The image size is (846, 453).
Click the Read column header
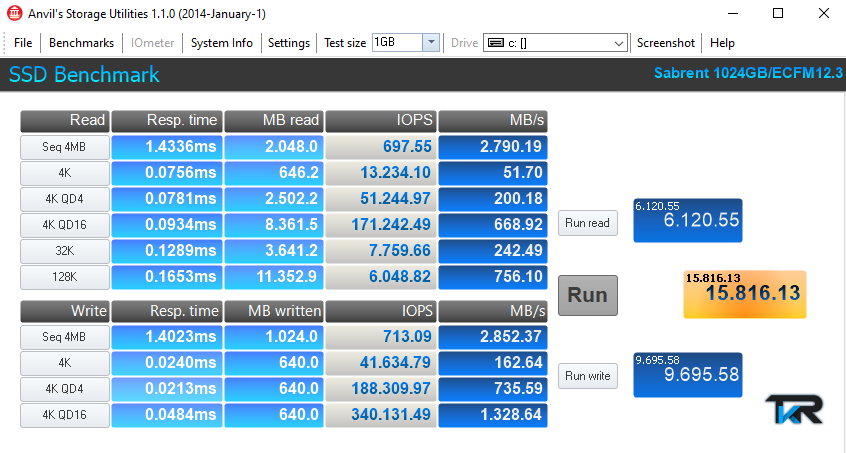pos(65,121)
